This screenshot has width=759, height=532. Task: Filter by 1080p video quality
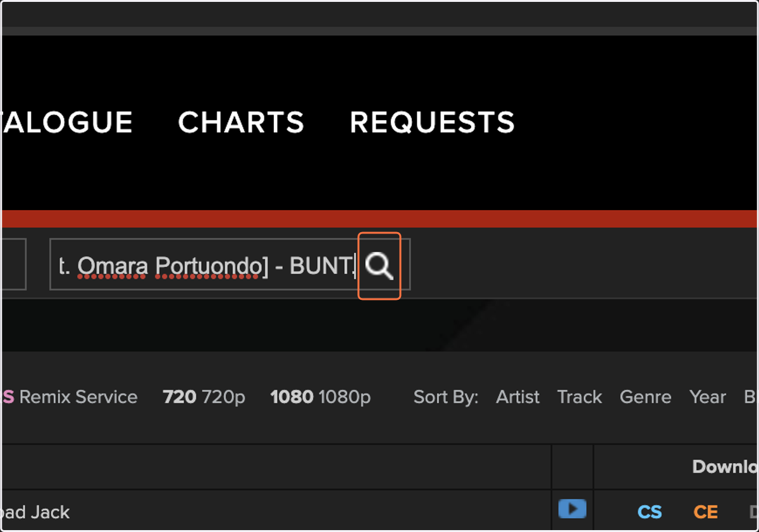tap(320, 397)
